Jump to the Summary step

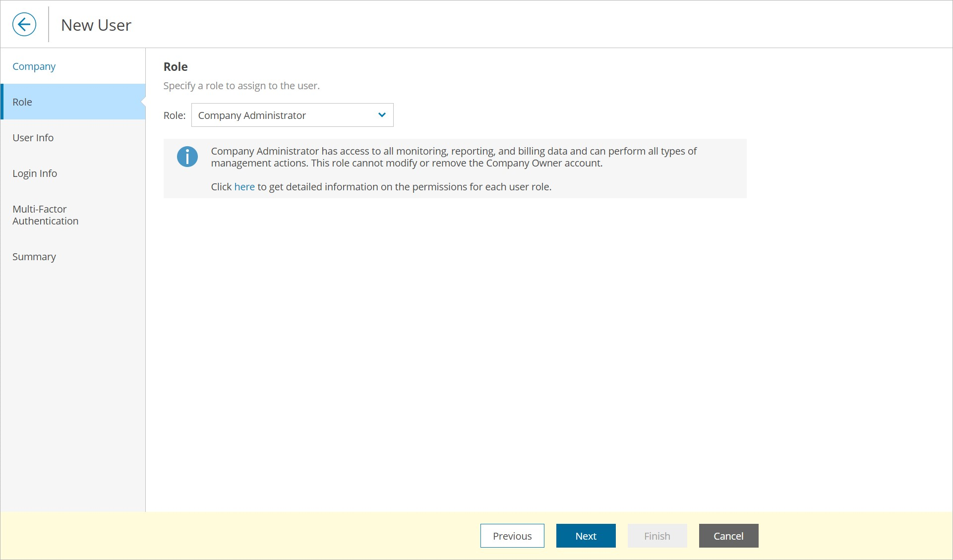pyautogui.click(x=34, y=257)
